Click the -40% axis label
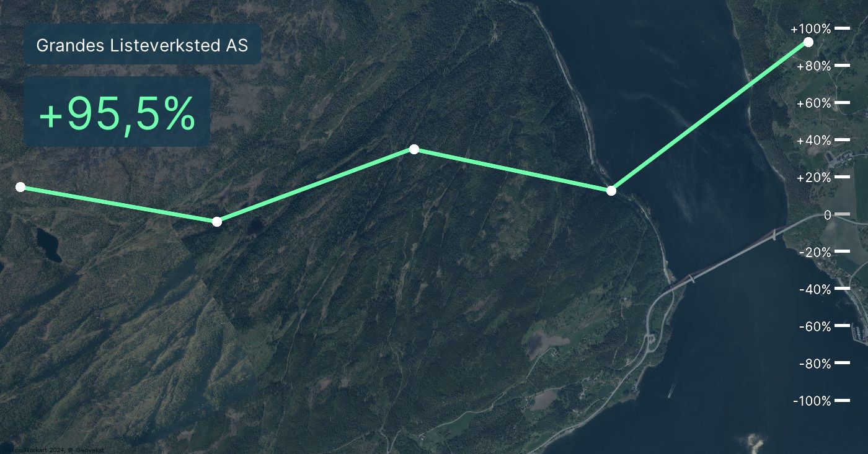The image size is (868, 454). 815,289
